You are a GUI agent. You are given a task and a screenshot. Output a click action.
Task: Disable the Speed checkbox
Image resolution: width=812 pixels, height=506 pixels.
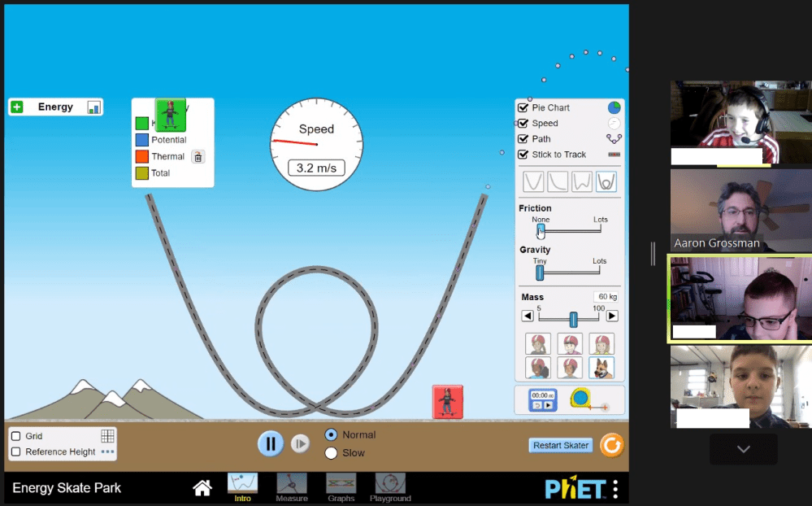pos(523,124)
